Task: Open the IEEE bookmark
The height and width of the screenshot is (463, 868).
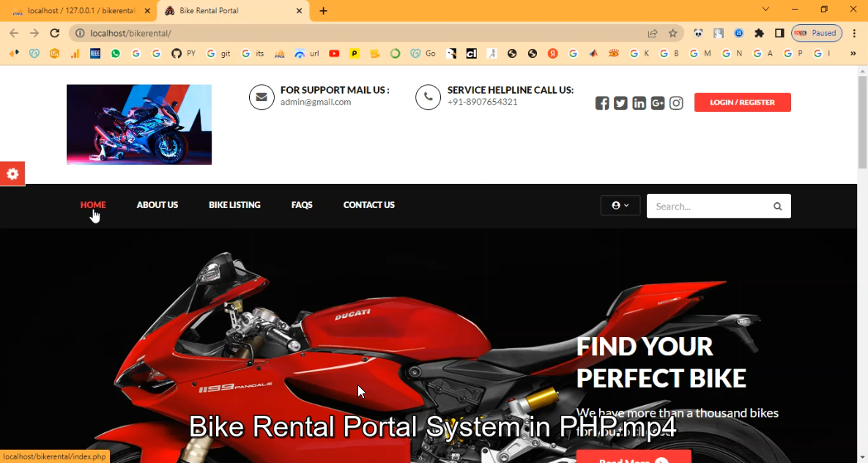Action: click(x=95, y=53)
